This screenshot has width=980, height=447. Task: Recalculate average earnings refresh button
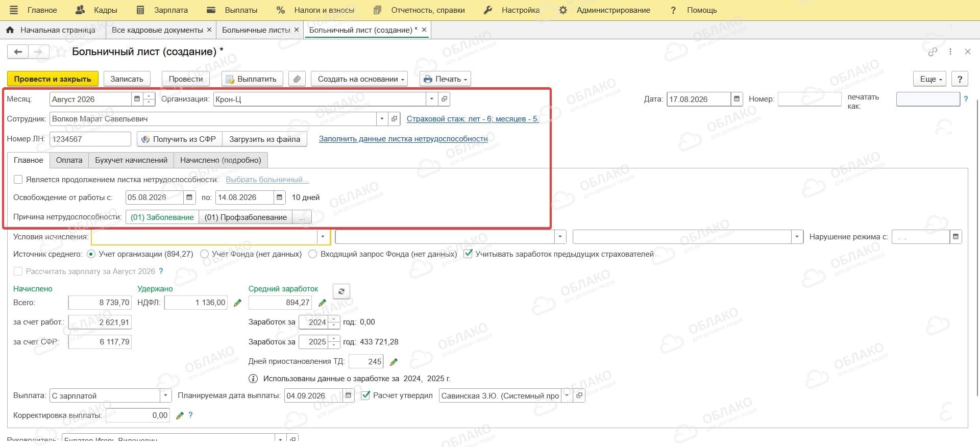[341, 291]
